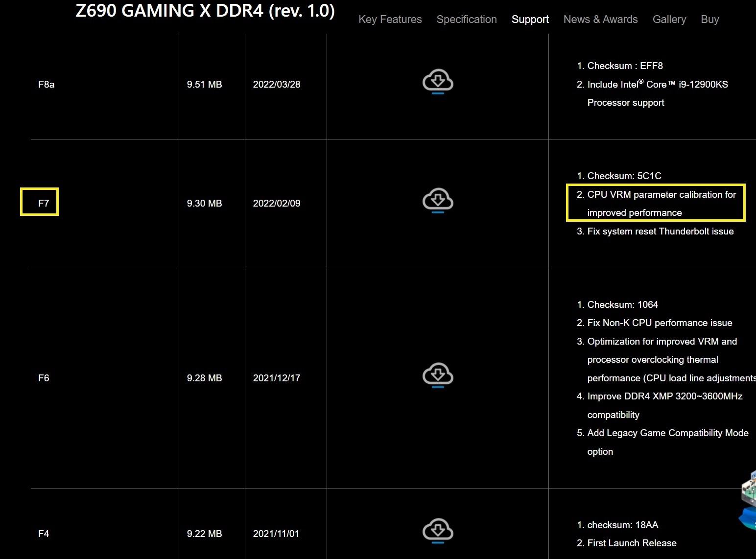Switch to the Support tab

[530, 20]
